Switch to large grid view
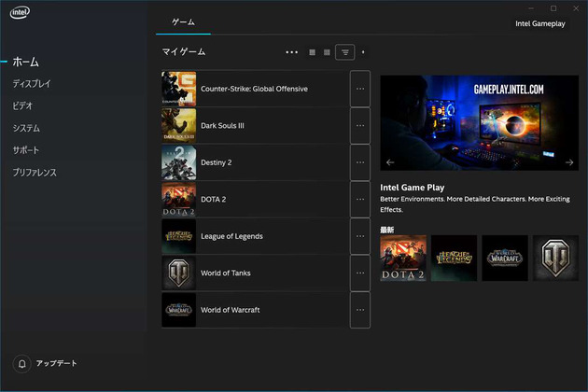Screen dimensions: 588x392 pyautogui.click(x=327, y=52)
